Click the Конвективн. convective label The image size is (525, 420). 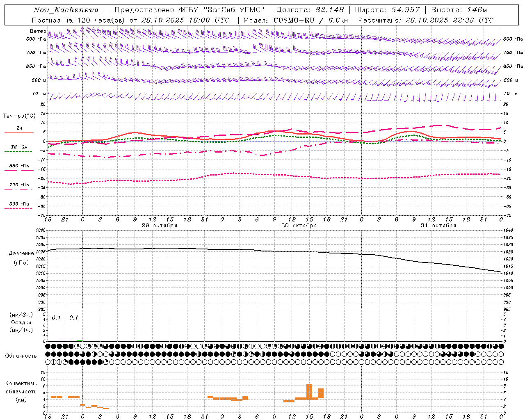click(21, 383)
